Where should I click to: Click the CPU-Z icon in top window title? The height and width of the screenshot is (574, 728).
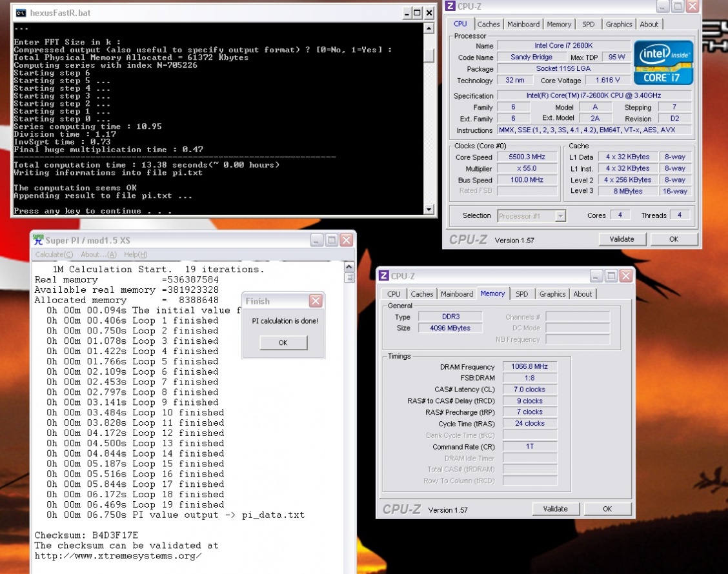point(449,6)
